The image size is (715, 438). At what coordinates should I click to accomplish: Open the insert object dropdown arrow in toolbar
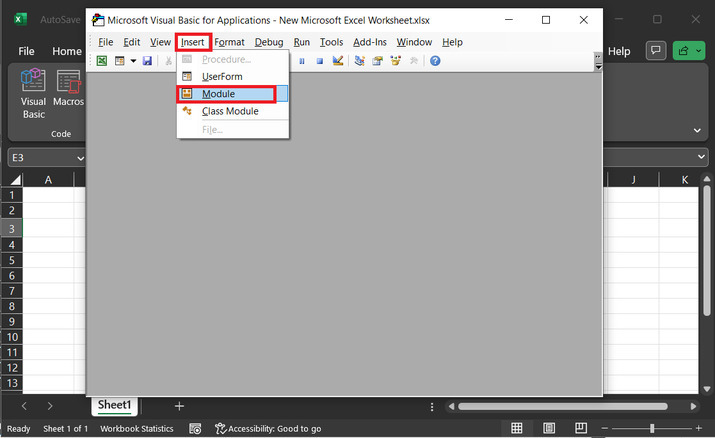(x=133, y=61)
